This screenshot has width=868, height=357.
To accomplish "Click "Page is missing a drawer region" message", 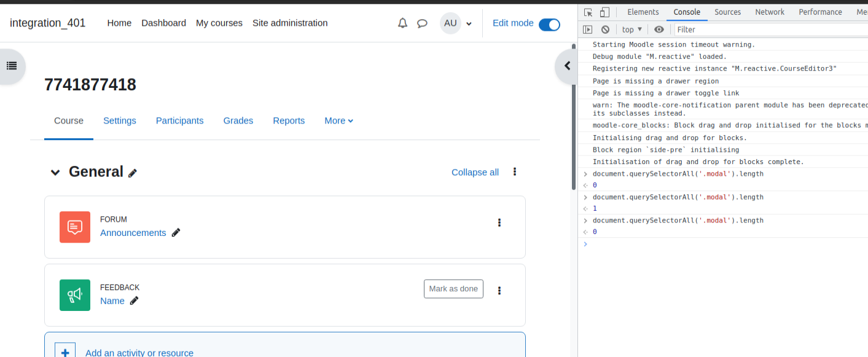I will (x=655, y=81).
